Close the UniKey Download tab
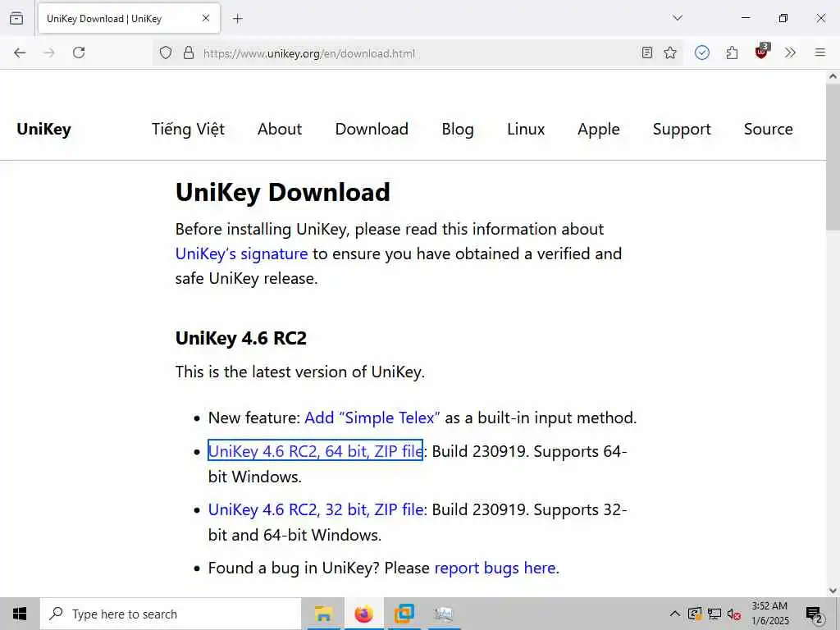This screenshot has height=630, width=840. pos(206,18)
